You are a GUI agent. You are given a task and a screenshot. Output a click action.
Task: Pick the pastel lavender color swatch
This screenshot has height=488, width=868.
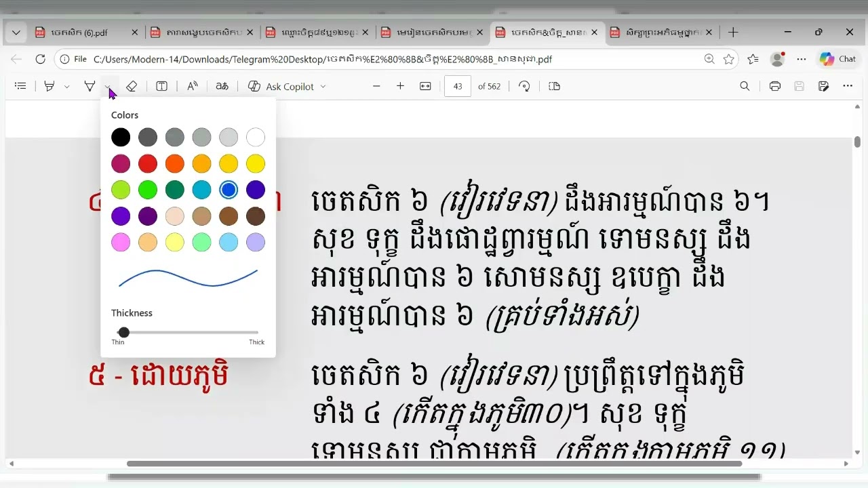(256, 242)
